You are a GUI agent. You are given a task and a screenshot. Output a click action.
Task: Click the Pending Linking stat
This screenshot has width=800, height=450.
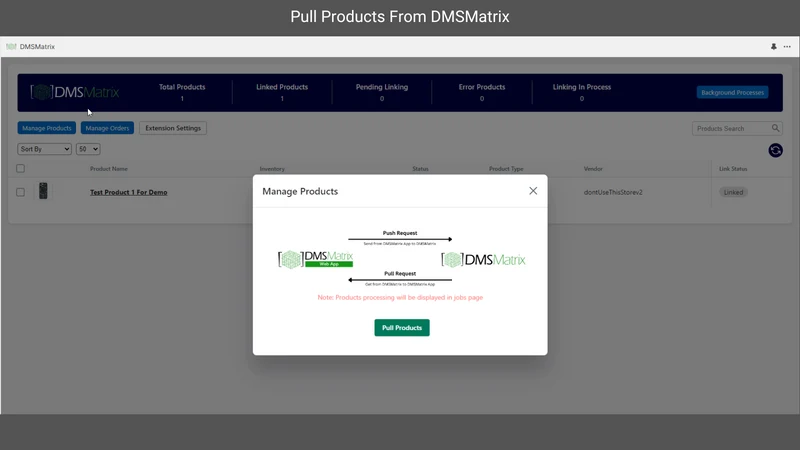click(x=382, y=92)
